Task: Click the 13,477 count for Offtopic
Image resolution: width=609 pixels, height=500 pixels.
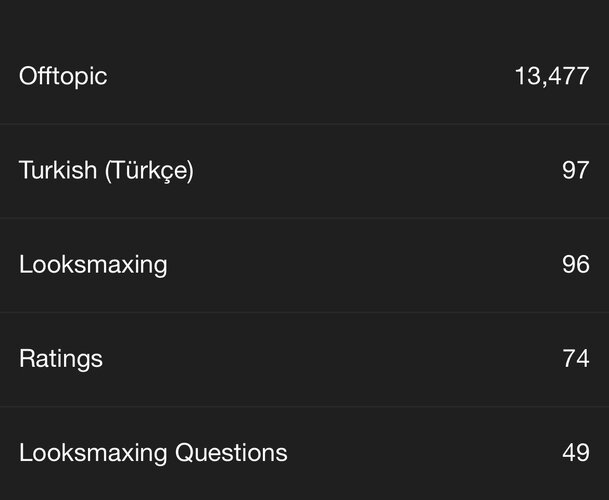Action: [551, 77]
